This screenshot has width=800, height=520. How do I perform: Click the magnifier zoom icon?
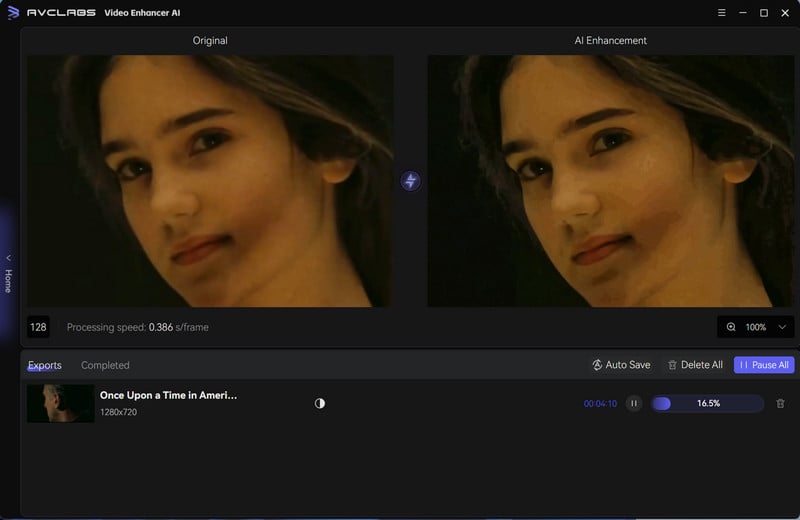[x=731, y=327]
